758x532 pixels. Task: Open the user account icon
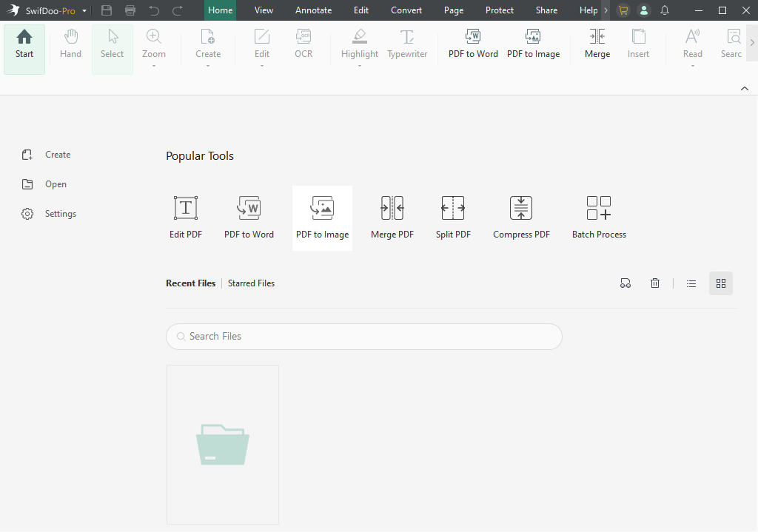tap(643, 10)
